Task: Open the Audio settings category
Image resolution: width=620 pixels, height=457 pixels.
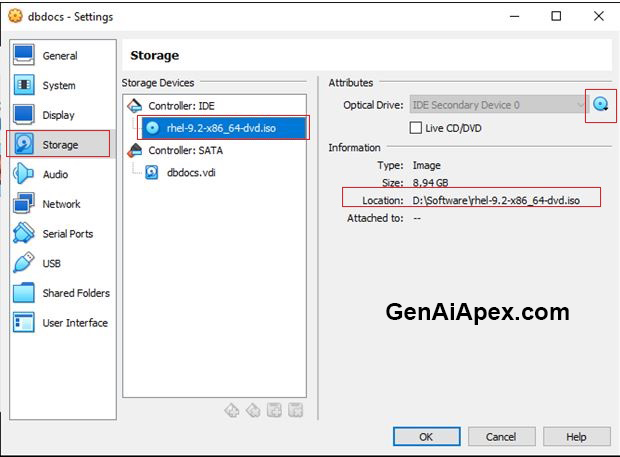Action: pos(62,174)
